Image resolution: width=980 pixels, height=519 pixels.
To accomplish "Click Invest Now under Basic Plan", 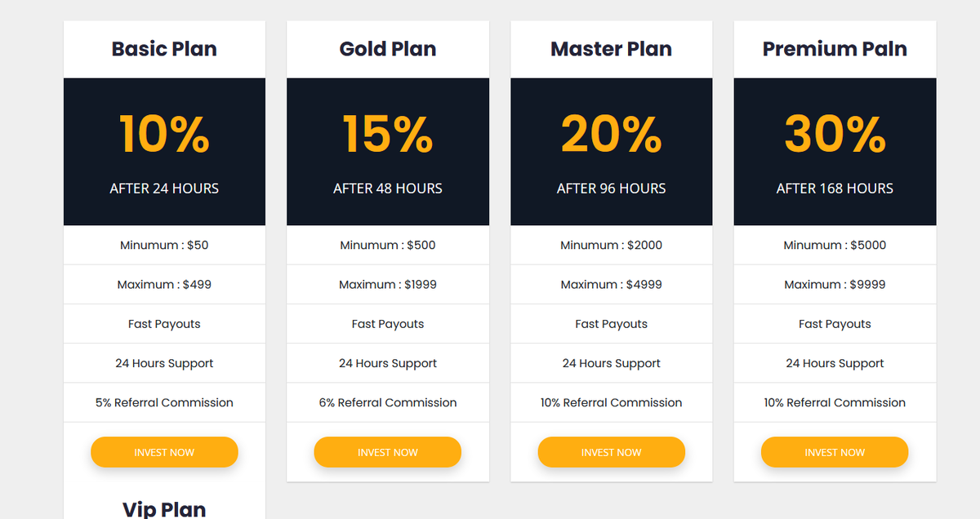I will coord(164,452).
